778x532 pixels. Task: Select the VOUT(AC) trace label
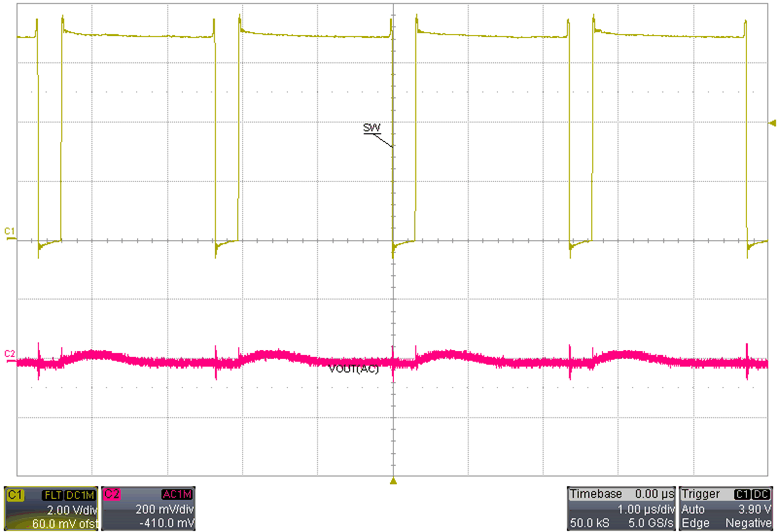[x=354, y=369]
